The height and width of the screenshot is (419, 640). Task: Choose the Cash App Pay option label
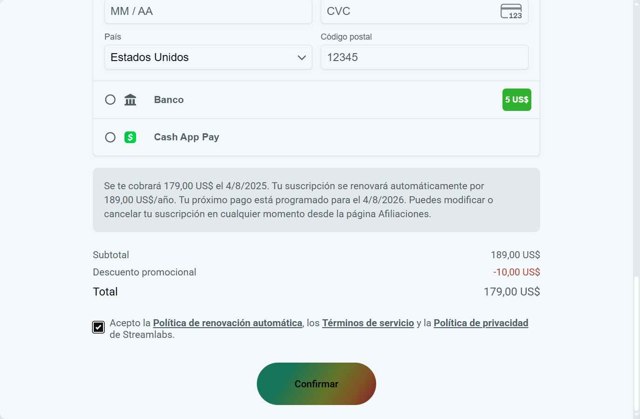coord(186,137)
